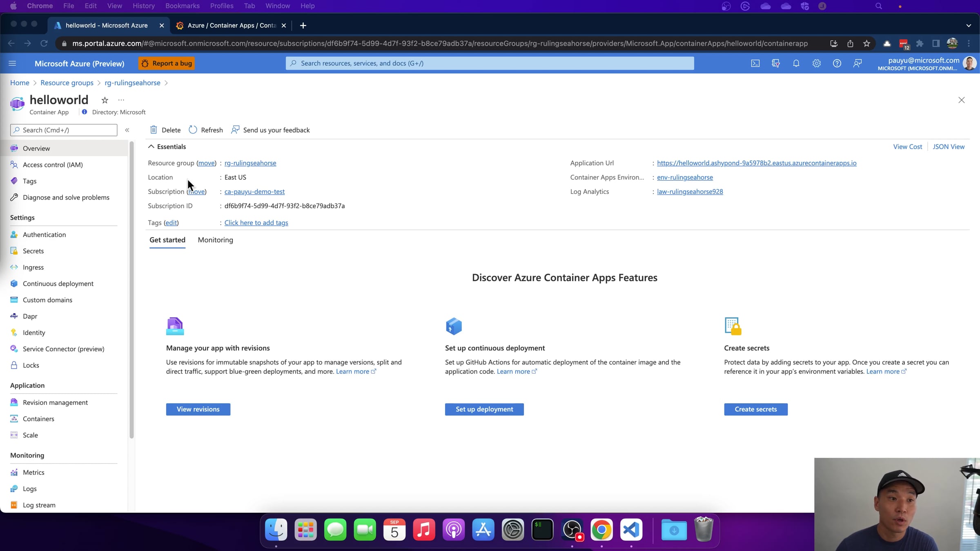Switch to the Monitoring tab
Viewport: 980px width, 551px height.
(216, 240)
